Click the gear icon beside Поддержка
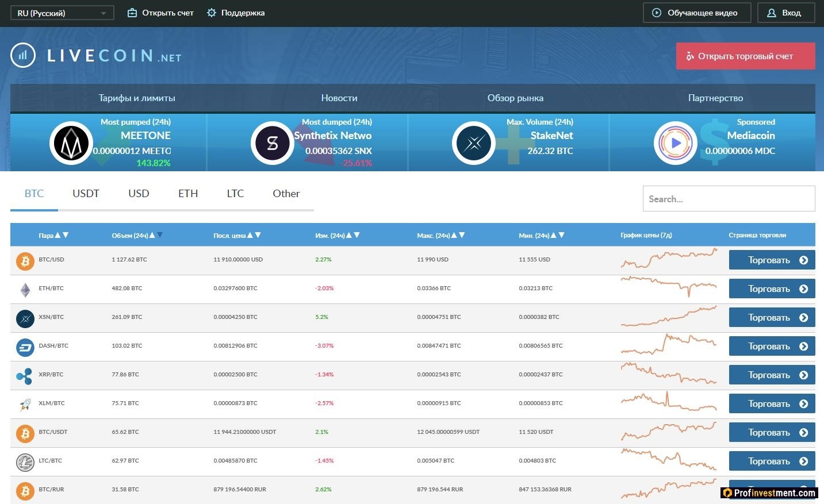The image size is (824, 504). pos(212,13)
